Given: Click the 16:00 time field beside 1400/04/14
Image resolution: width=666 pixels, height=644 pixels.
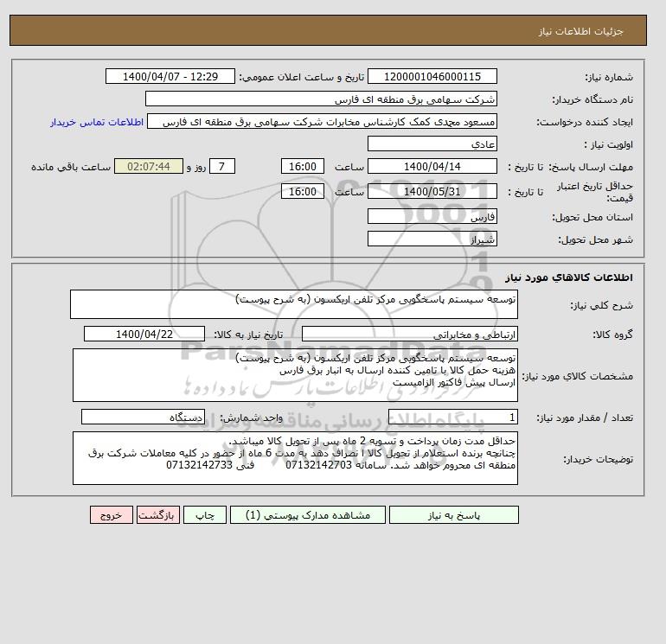Looking at the screenshot, I should (x=303, y=167).
